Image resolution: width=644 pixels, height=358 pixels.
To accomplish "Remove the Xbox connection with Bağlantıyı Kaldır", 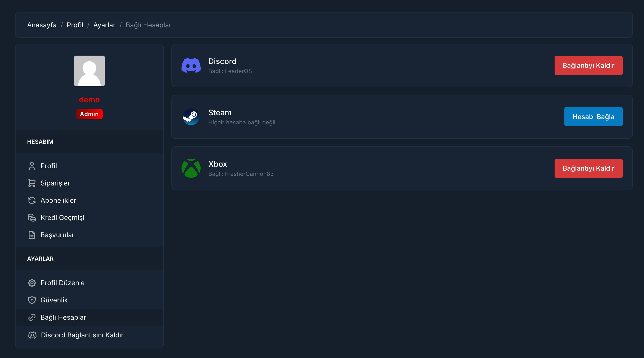I will 588,168.
